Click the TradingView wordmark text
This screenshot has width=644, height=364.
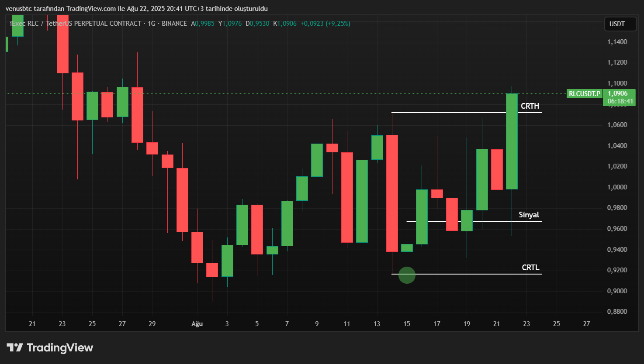pos(60,347)
